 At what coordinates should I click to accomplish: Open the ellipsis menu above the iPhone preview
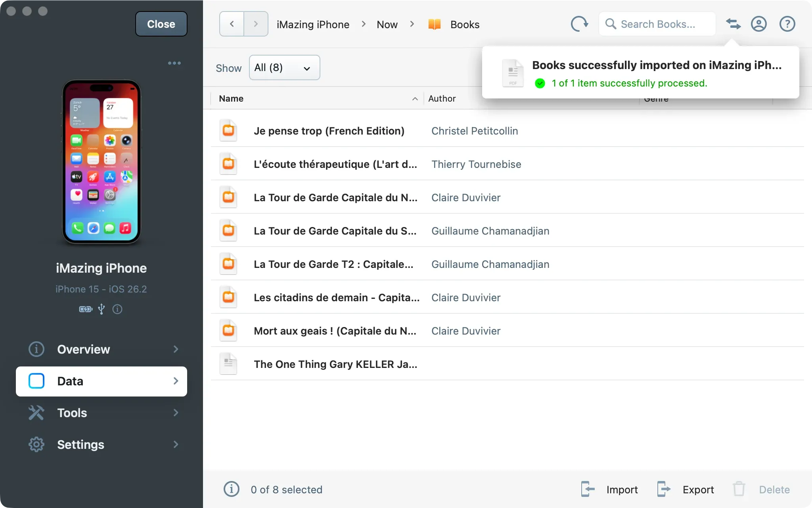point(174,63)
